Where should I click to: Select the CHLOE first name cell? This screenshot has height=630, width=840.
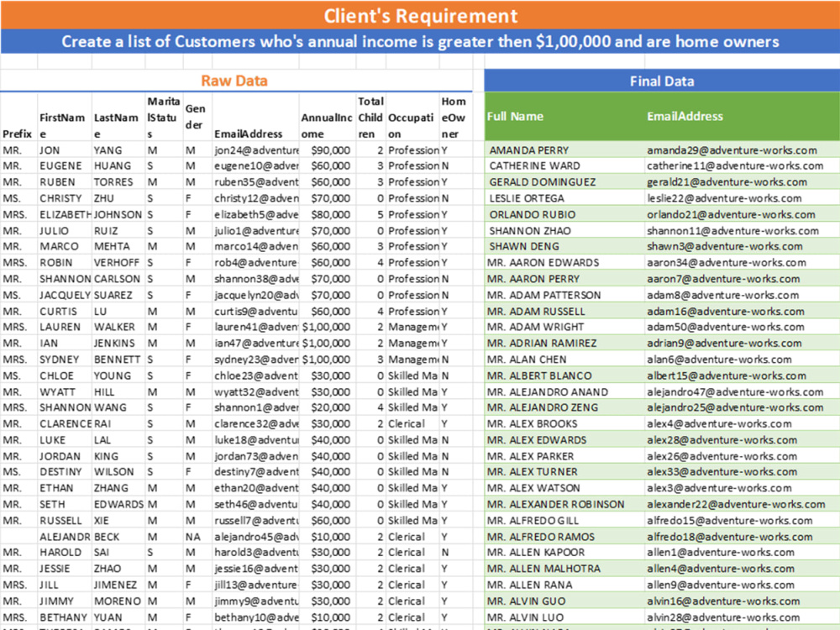click(x=65, y=375)
